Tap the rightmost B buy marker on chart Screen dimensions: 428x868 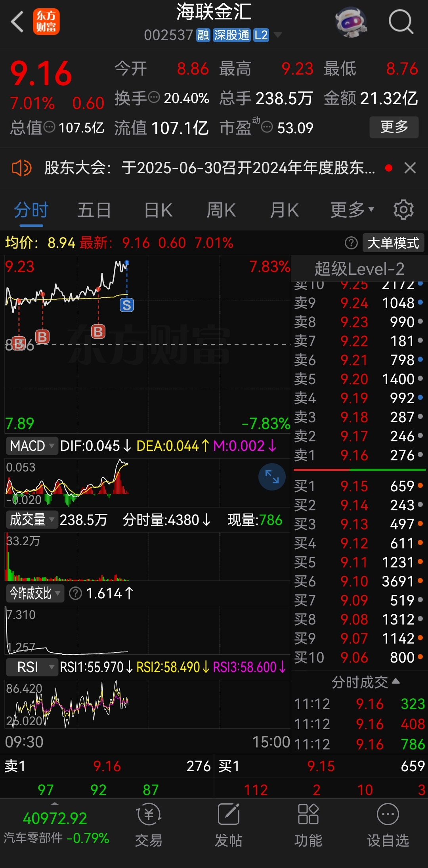point(98,331)
